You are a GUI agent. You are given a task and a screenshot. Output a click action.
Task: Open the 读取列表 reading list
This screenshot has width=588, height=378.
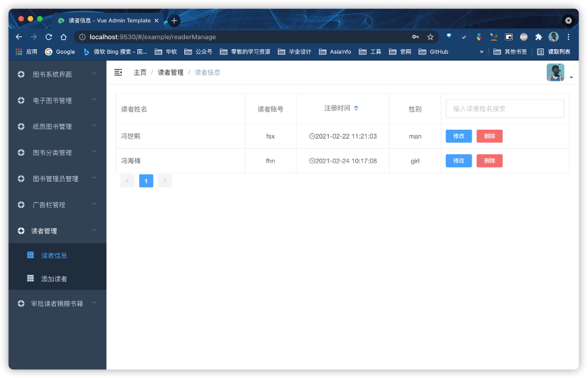(x=554, y=52)
